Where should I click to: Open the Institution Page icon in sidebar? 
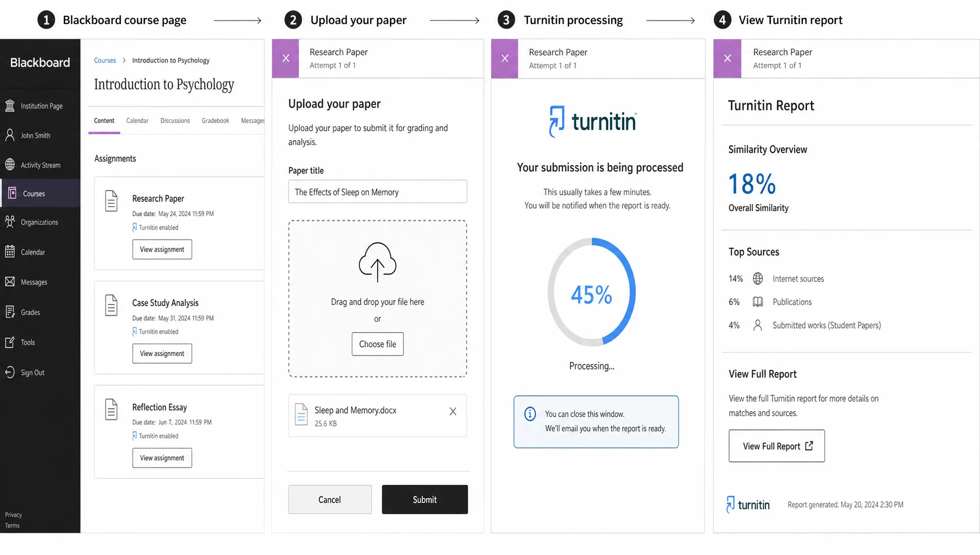click(x=10, y=106)
